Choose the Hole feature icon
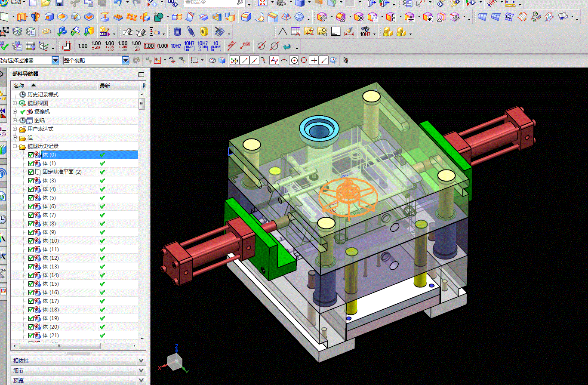This screenshot has width=588, height=385. tap(49, 17)
